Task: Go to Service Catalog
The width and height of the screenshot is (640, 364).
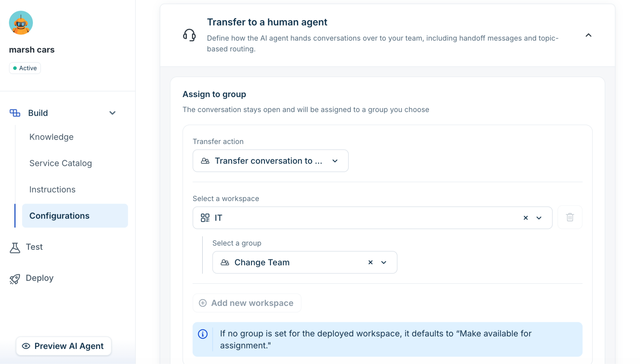Action: (x=61, y=163)
